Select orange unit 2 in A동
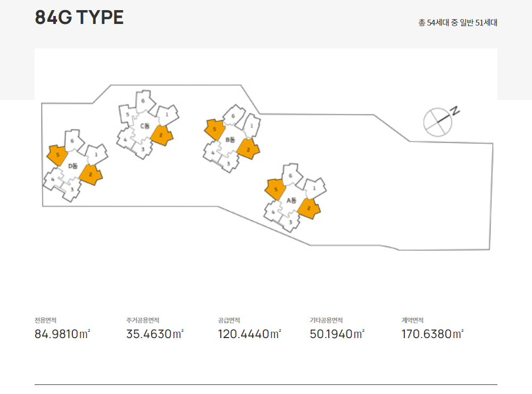The width and height of the screenshot is (532, 394). [309, 209]
